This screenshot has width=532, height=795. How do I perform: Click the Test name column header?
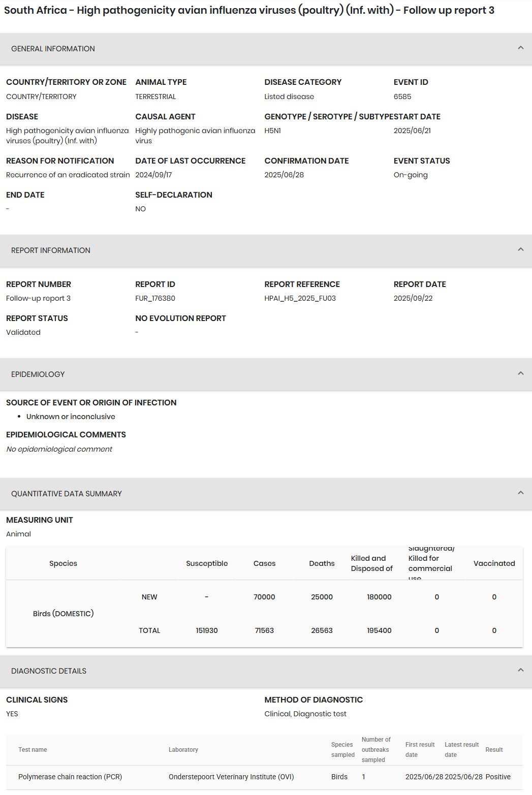33,750
